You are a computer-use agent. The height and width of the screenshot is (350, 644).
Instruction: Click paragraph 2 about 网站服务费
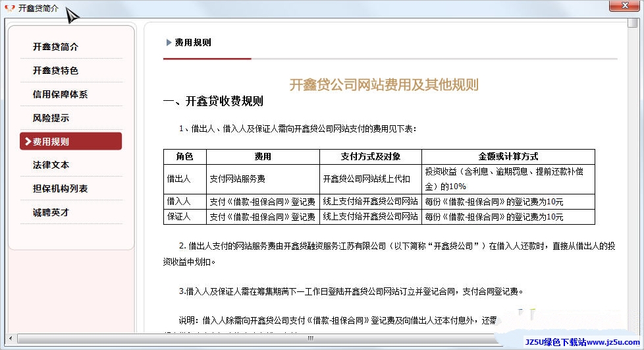389,254
